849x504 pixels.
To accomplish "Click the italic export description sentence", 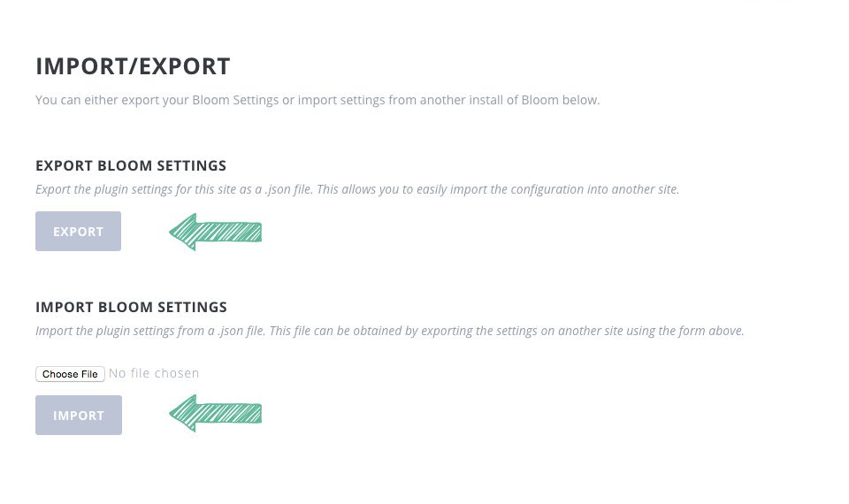I will (x=357, y=189).
